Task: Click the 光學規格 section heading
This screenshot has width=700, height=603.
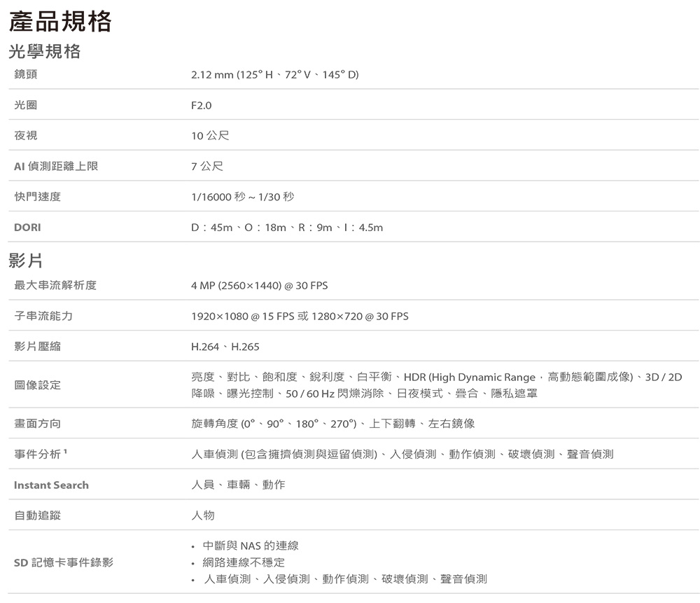Action: point(44,51)
